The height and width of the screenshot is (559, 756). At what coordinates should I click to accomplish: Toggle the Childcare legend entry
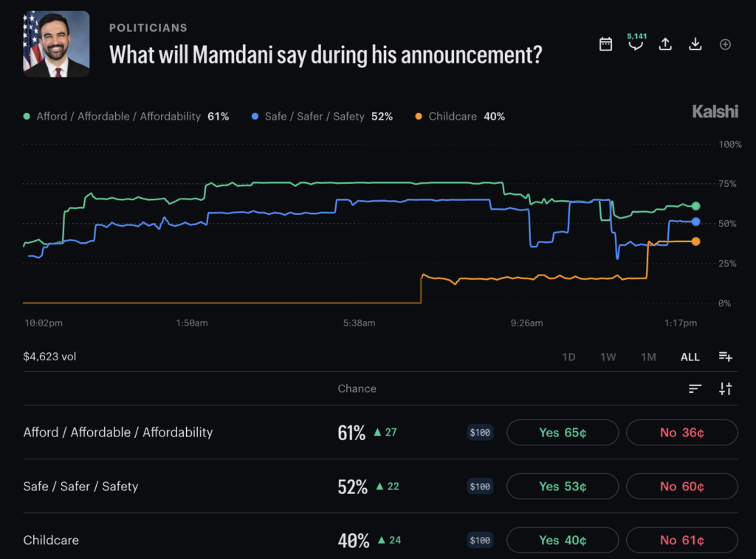click(x=460, y=116)
